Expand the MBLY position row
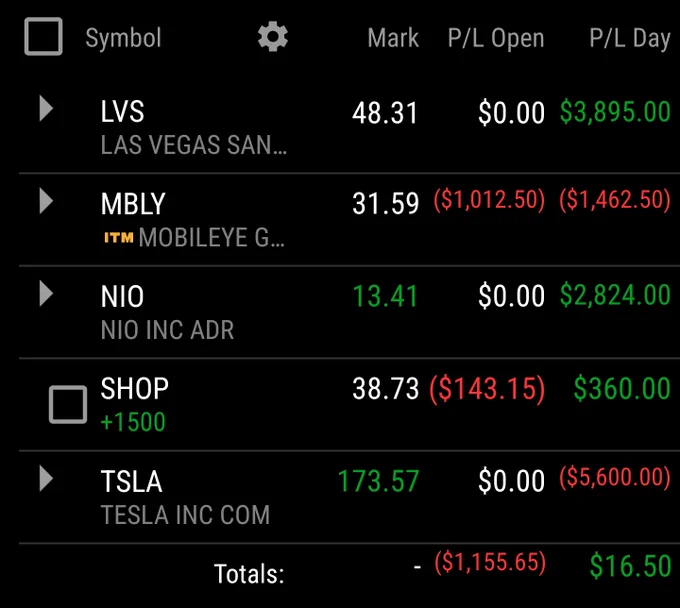 [46, 201]
